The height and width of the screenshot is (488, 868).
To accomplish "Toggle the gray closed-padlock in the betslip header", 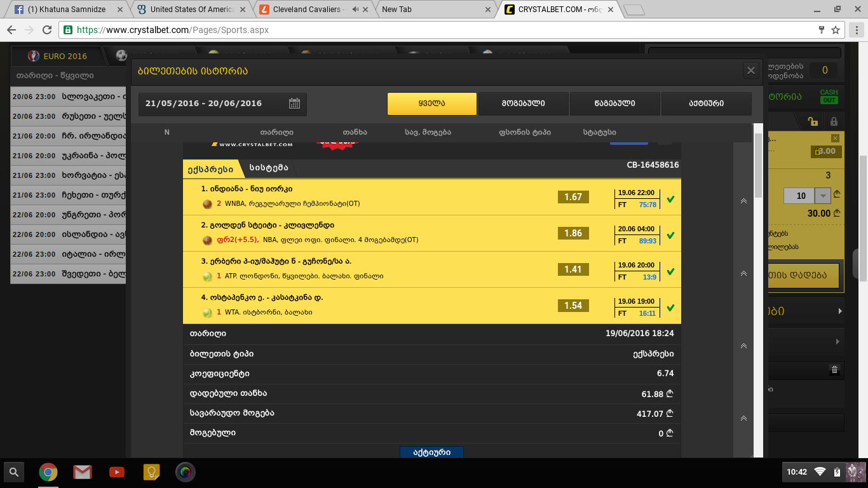I will pyautogui.click(x=834, y=121).
